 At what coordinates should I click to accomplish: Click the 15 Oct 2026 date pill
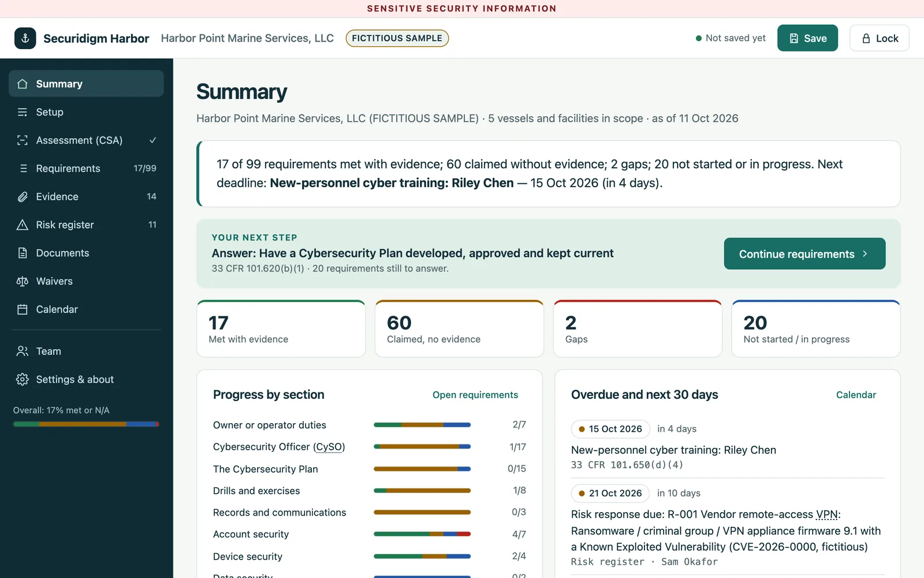tap(610, 429)
